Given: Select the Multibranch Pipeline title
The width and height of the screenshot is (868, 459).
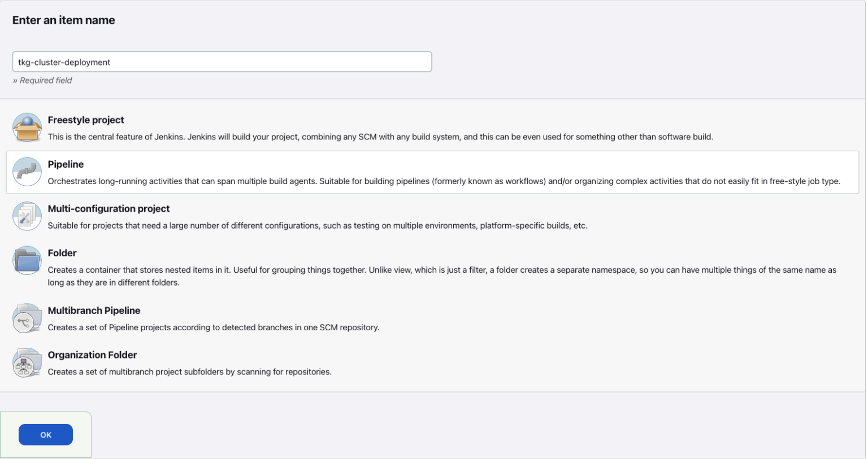Looking at the screenshot, I should pyautogui.click(x=94, y=311).
